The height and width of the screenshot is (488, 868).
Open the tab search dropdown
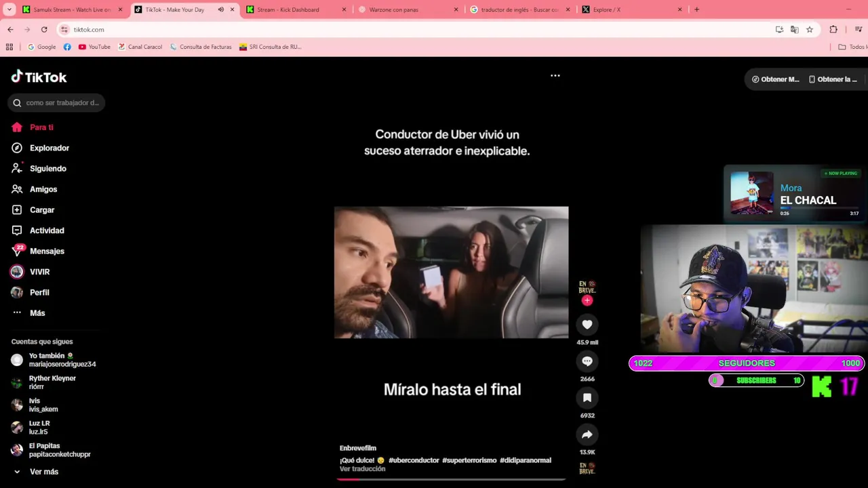coord(9,9)
